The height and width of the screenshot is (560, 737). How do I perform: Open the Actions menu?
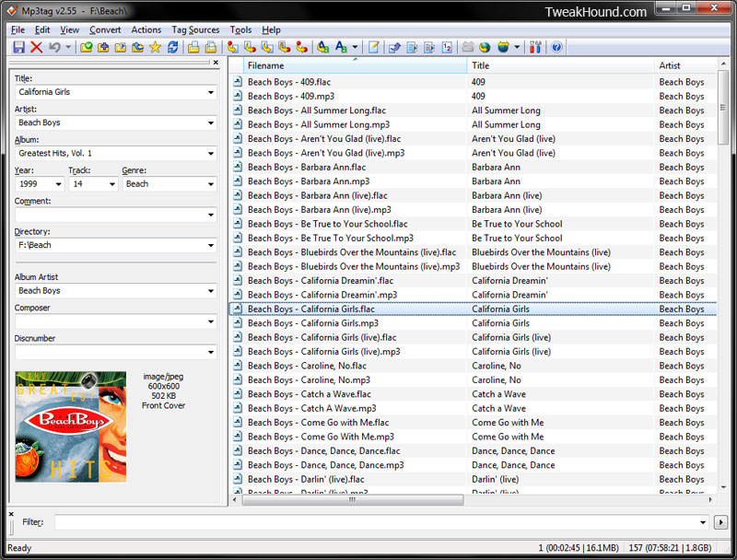(146, 29)
